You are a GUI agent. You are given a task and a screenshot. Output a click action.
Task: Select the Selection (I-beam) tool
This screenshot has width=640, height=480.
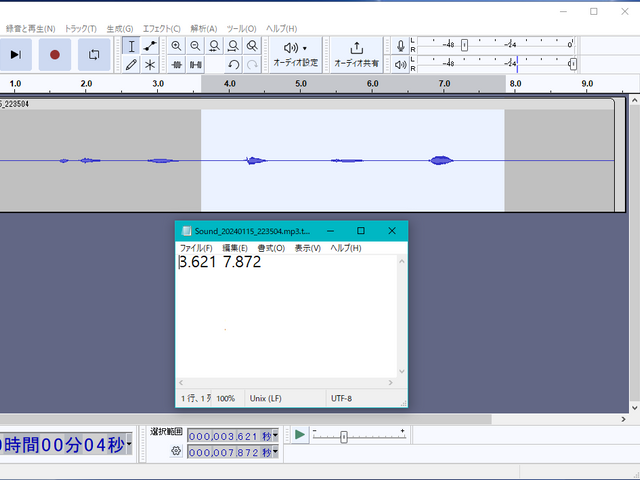(x=131, y=46)
